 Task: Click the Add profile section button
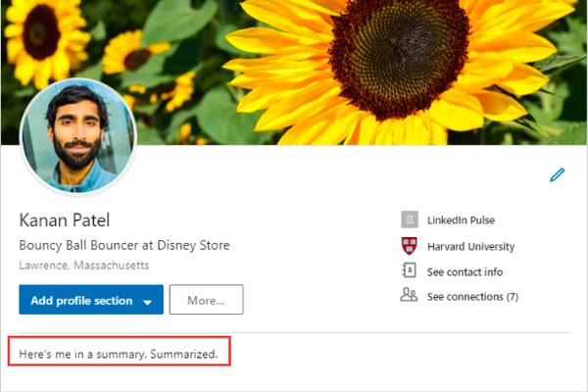pyautogui.click(x=91, y=299)
